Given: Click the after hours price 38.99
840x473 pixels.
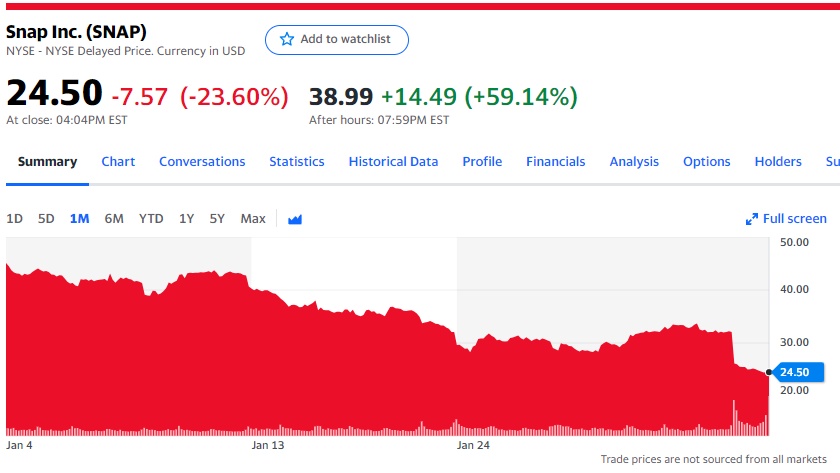Looking at the screenshot, I should click(x=341, y=97).
